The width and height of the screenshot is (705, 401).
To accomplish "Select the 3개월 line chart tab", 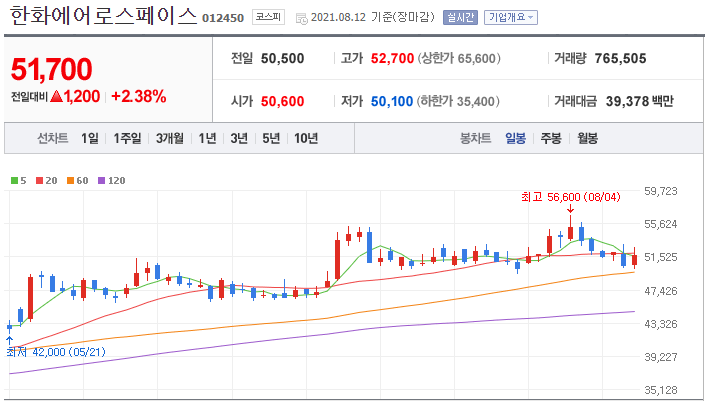I will (170, 138).
